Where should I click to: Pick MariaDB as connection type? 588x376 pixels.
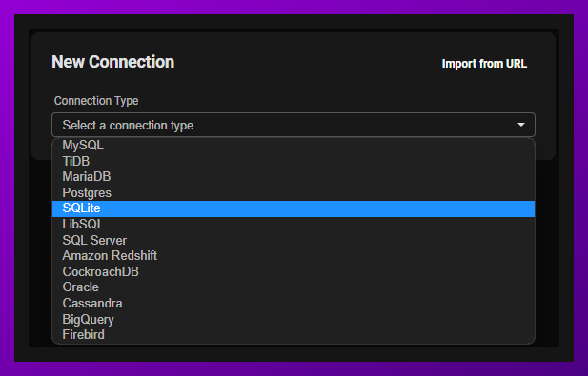[294, 177]
